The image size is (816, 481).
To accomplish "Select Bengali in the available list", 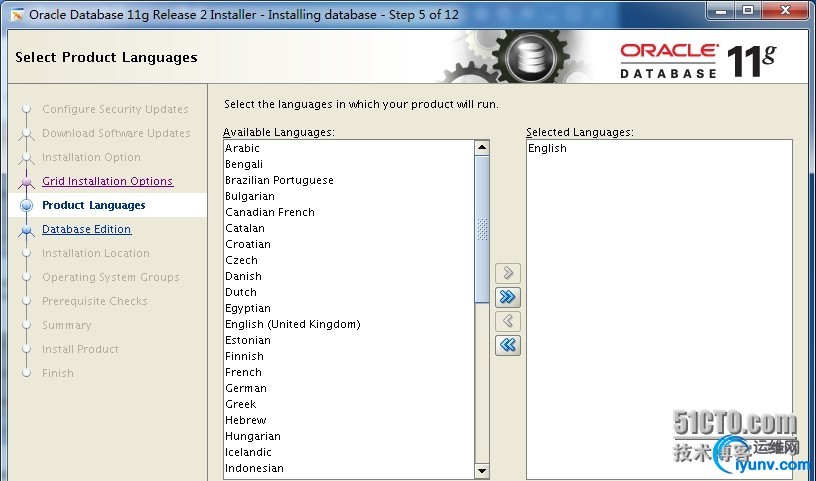I will (x=349, y=164).
